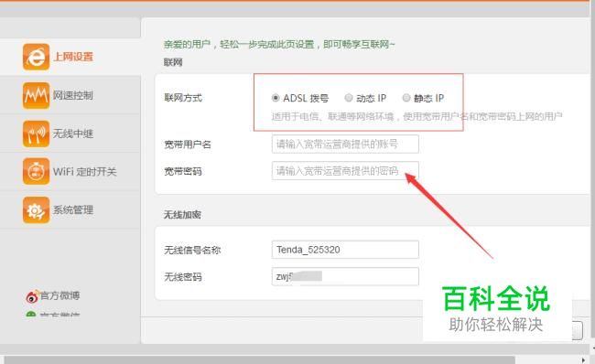Click the 宽带密码 label text

pos(182,171)
